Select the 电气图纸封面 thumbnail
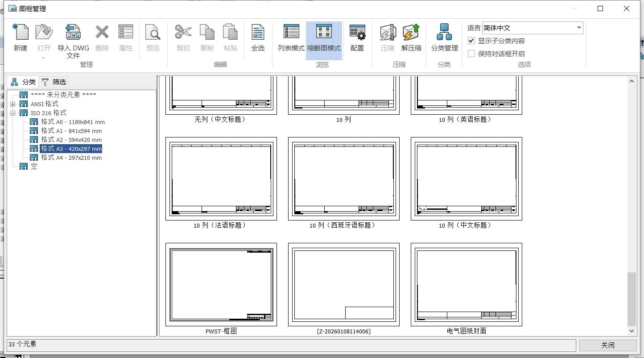This screenshot has width=644, height=358. coord(466,284)
